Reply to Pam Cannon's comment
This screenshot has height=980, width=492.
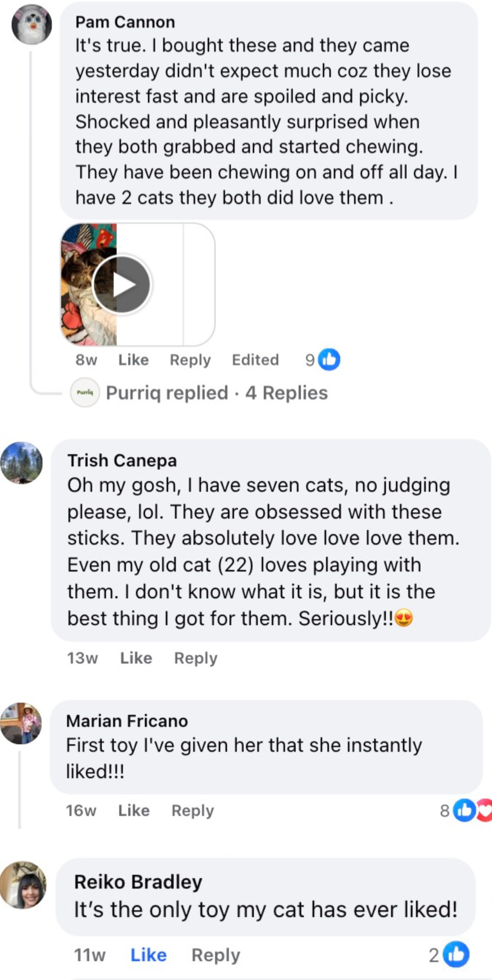(x=190, y=360)
